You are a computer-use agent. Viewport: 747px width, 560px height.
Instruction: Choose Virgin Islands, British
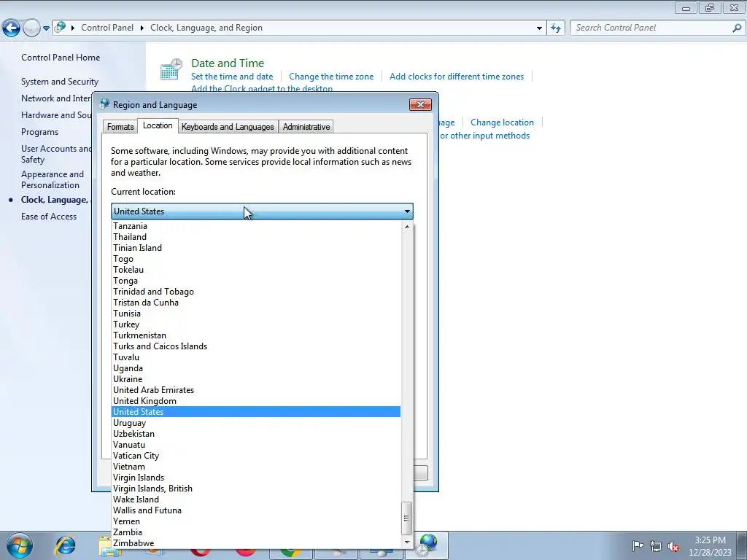[256, 489]
